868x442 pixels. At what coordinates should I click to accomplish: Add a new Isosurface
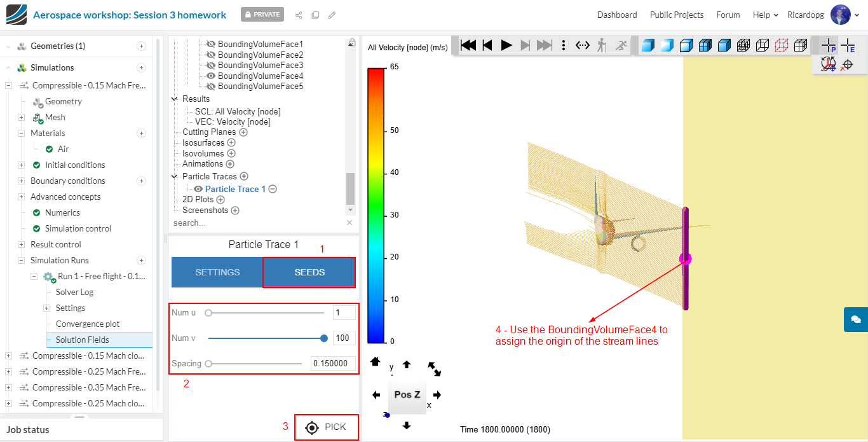click(x=231, y=143)
